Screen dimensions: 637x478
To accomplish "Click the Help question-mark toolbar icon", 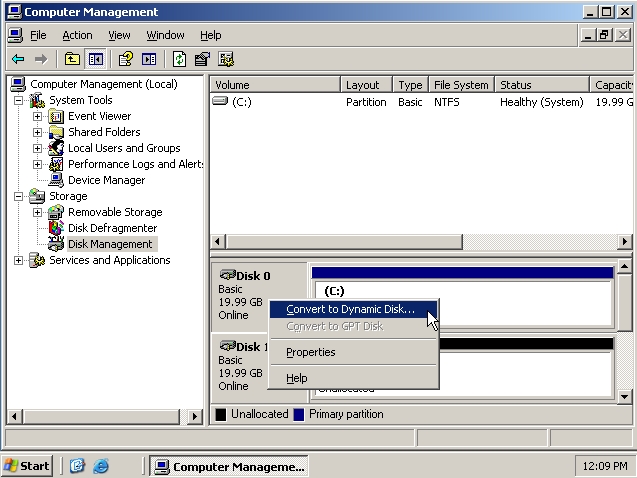I will click(126, 59).
